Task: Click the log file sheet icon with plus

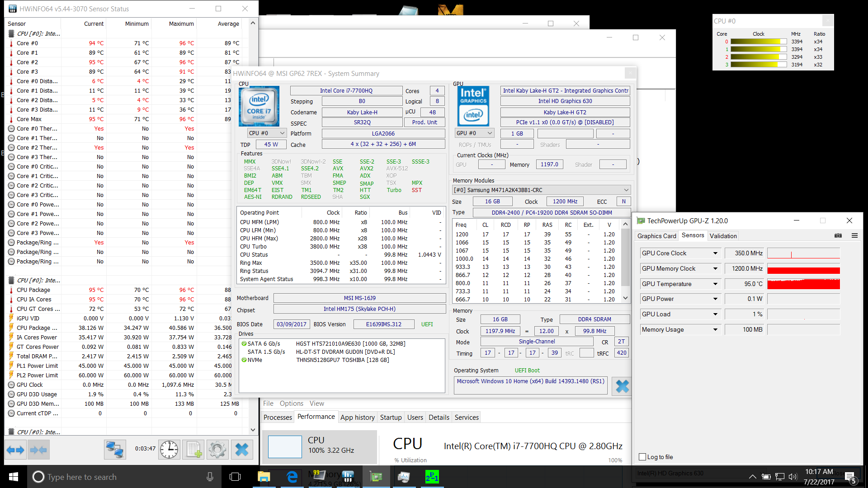Action: (x=193, y=450)
